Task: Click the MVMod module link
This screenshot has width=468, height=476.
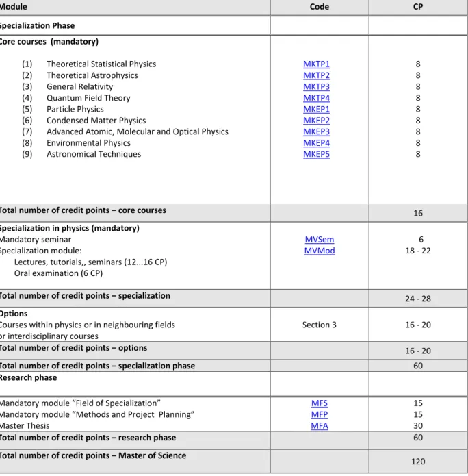Action: 320,251
